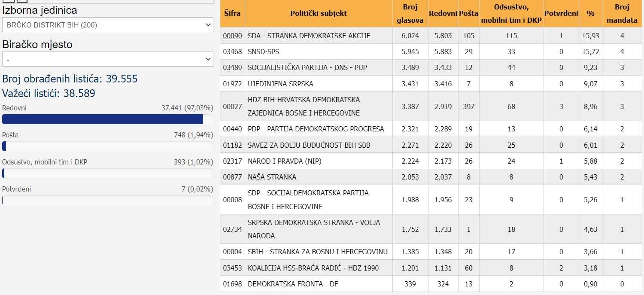Click the Odsustvo, mobilni tim progress bar
The height and width of the screenshot is (295, 644).
click(107, 173)
